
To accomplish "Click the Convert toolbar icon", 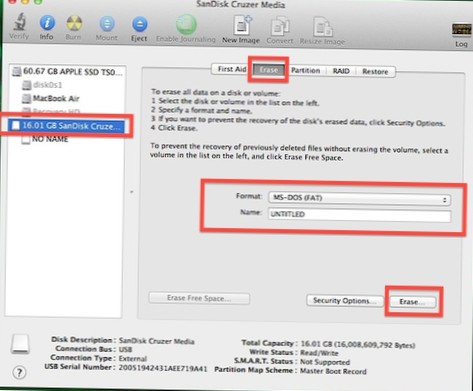I will point(280,27).
